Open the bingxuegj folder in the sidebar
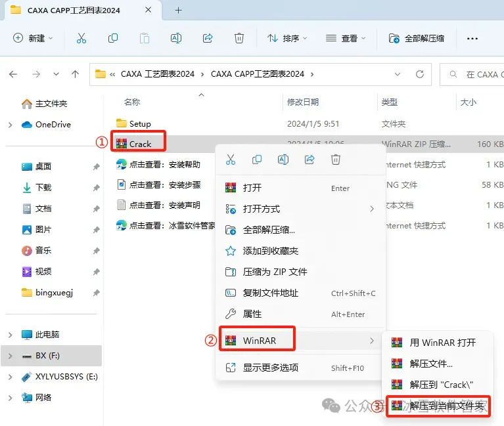The height and width of the screenshot is (426, 504). 47,293
